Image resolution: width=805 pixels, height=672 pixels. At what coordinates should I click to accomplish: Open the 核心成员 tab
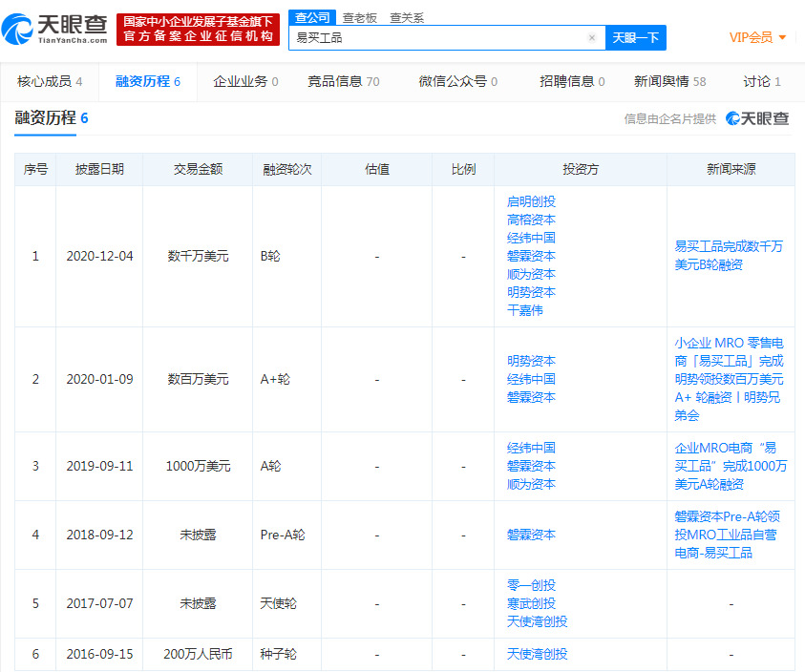click(50, 82)
